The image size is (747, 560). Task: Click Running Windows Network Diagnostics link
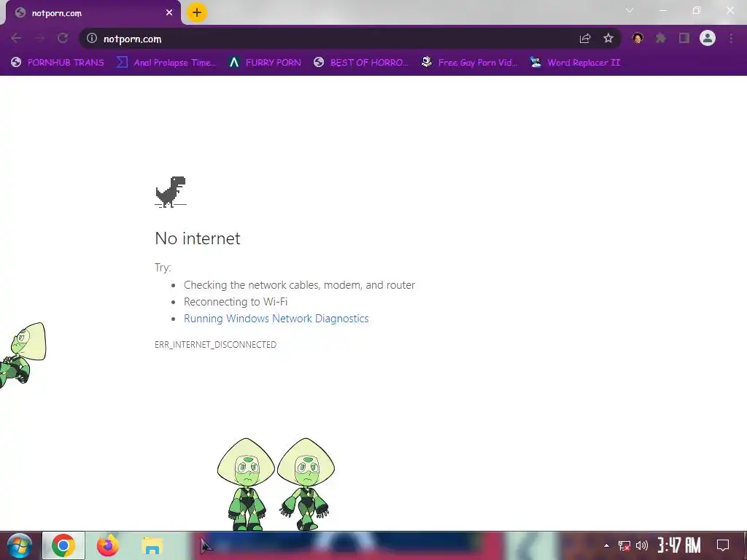(276, 319)
